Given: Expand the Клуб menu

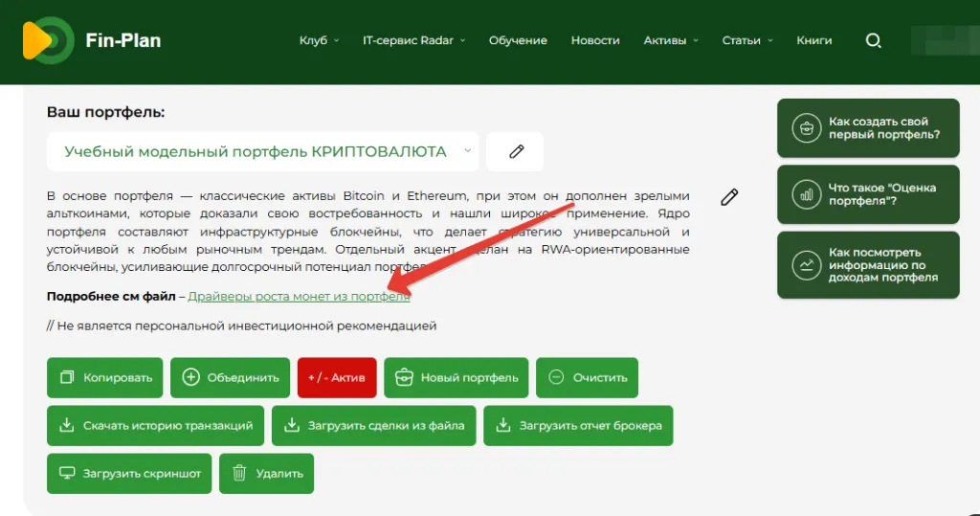Looking at the screenshot, I should coord(319,40).
